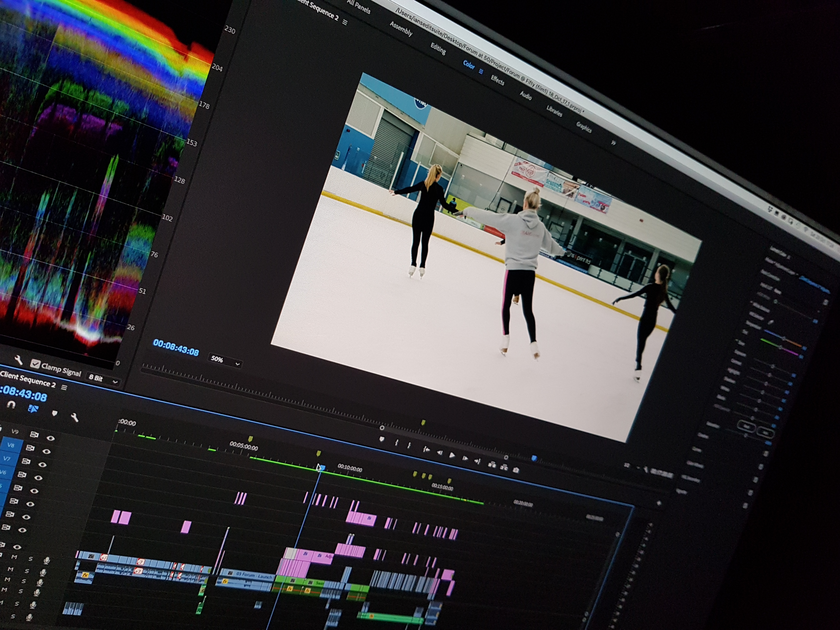The image size is (840, 630).
Task: Select target track V8 label
Action: click(x=11, y=445)
